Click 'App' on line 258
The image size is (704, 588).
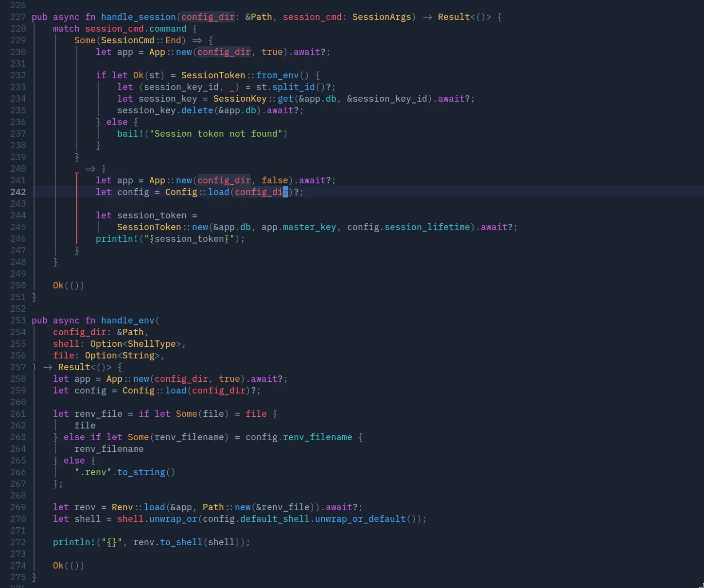pos(114,379)
